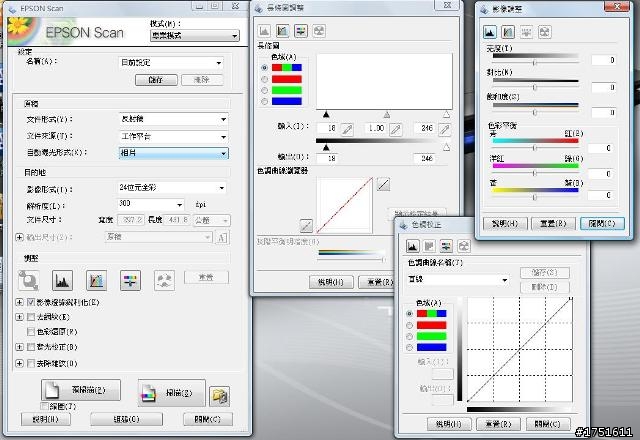This screenshot has width=640, height=440.
Task: Enable backlight correction checkbox
Action: [31, 347]
